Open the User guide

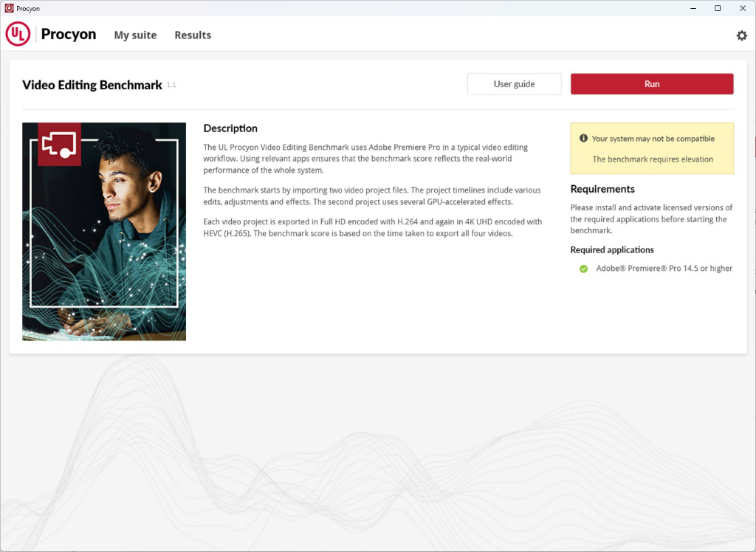click(x=514, y=84)
